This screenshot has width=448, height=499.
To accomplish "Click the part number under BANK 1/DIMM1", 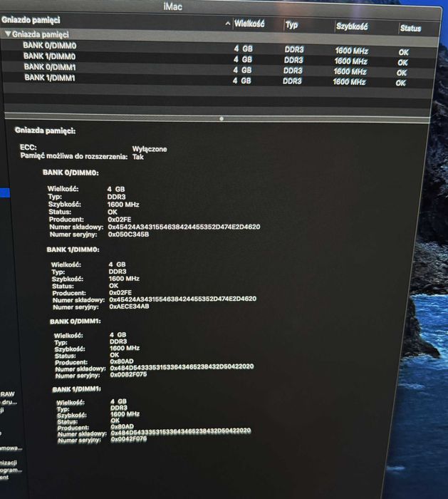I will click(x=181, y=432).
